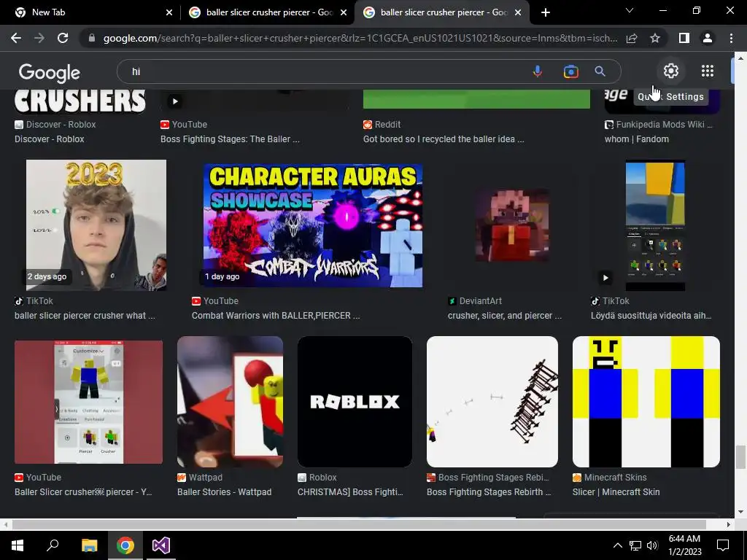This screenshot has width=747, height=560.
Task: Open the Slicer Minecraft skin thumbnail
Action: click(646, 402)
